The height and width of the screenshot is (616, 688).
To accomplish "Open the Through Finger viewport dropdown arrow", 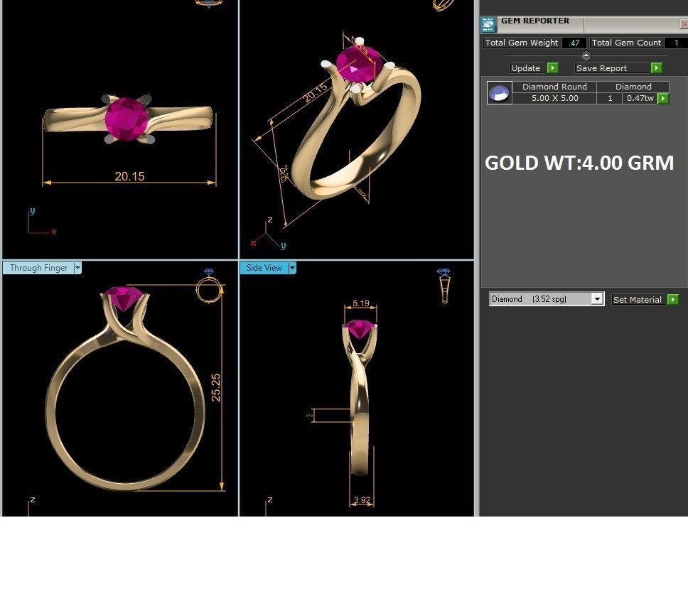I will coord(77,268).
